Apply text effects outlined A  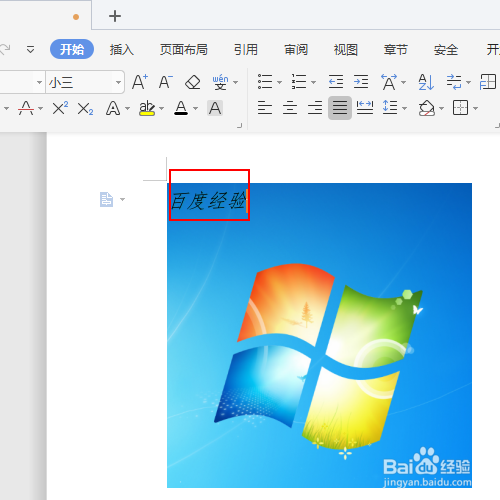(x=113, y=108)
